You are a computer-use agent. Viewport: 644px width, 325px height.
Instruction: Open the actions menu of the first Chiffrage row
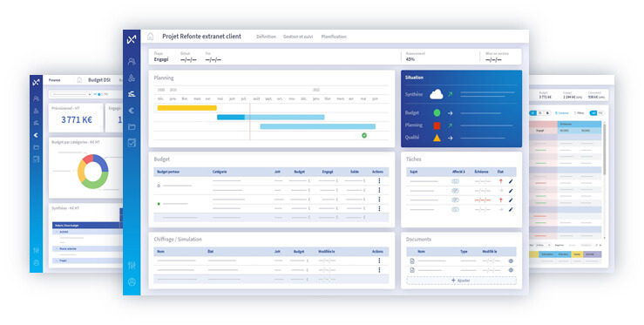(379, 261)
